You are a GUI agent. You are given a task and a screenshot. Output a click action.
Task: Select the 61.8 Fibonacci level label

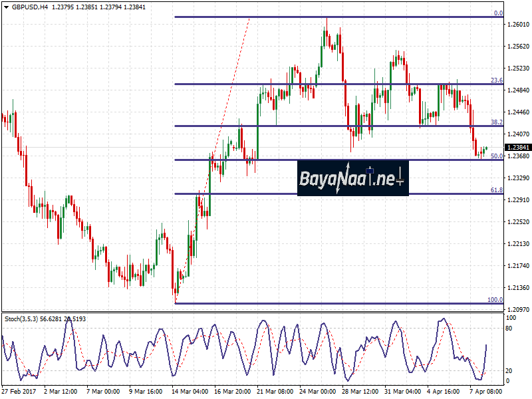pos(496,190)
